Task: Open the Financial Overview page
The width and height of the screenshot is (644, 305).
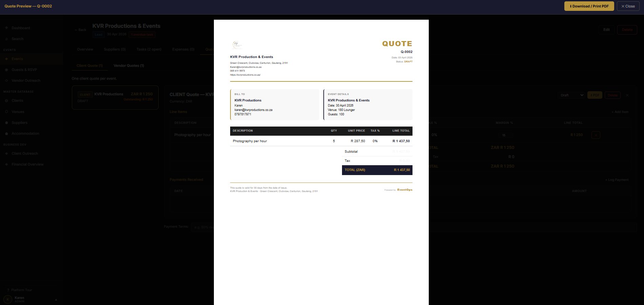Action: (x=27, y=165)
